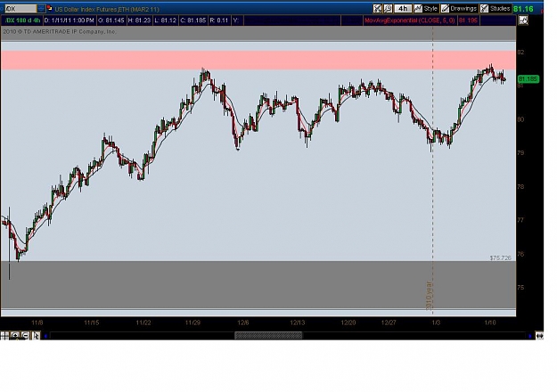Open the Drawings menu
Image resolution: width=557 pixels, height=392 pixels.
(459, 9)
